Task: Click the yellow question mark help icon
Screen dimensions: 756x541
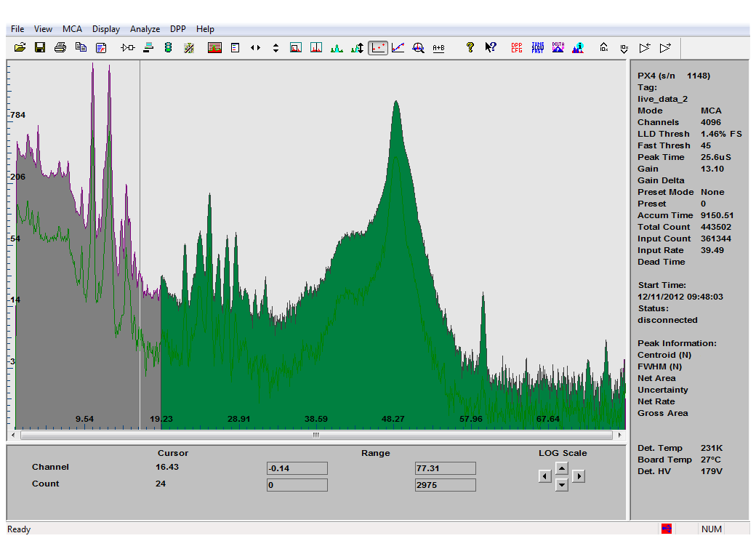Action: click(x=470, y=47)
